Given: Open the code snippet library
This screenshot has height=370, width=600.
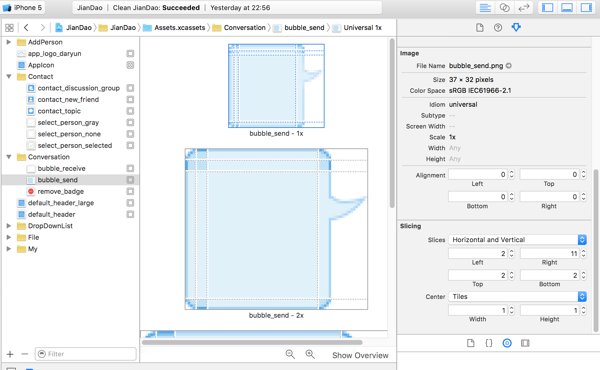Looking at the screenshot, I should tap(489, 343).
